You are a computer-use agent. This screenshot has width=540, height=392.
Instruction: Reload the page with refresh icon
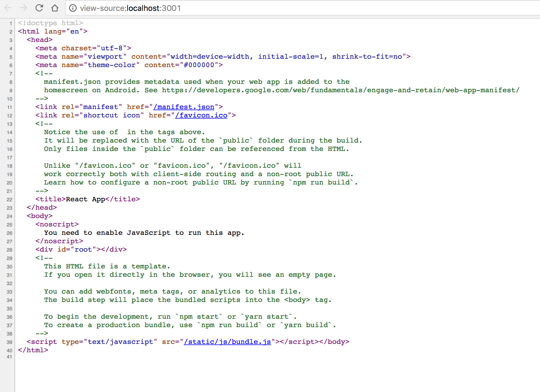[39, 8]
